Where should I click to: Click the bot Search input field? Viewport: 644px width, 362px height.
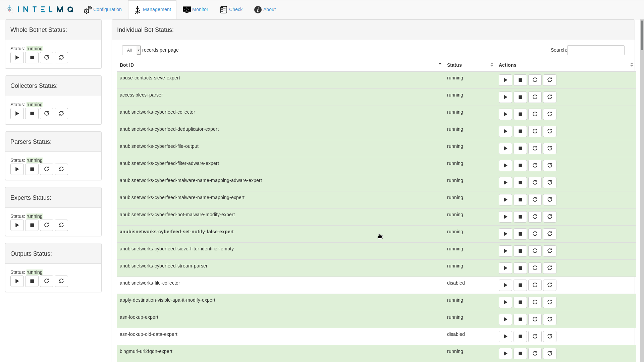pyautogui.click(x=595, y=50)
